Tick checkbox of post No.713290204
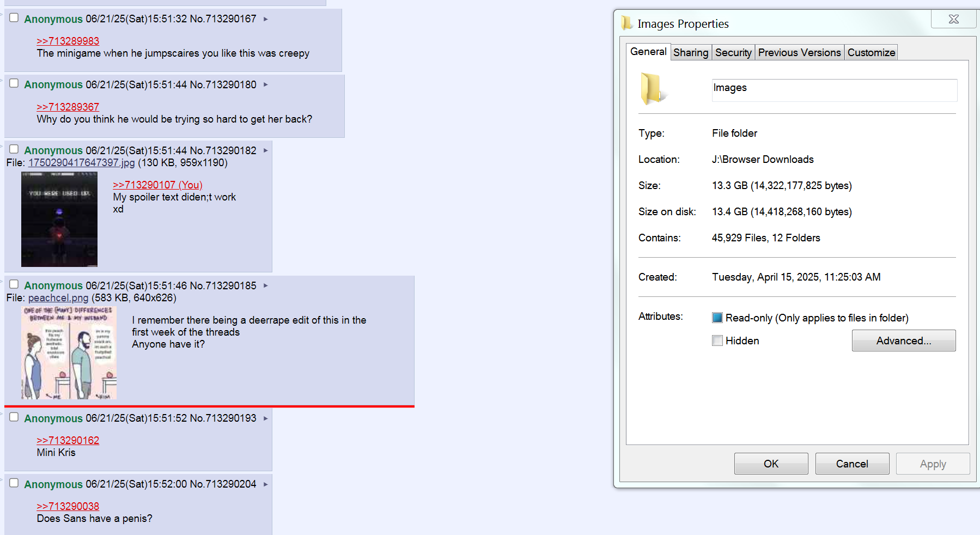 pyautogui.click(x=14, y=483)
